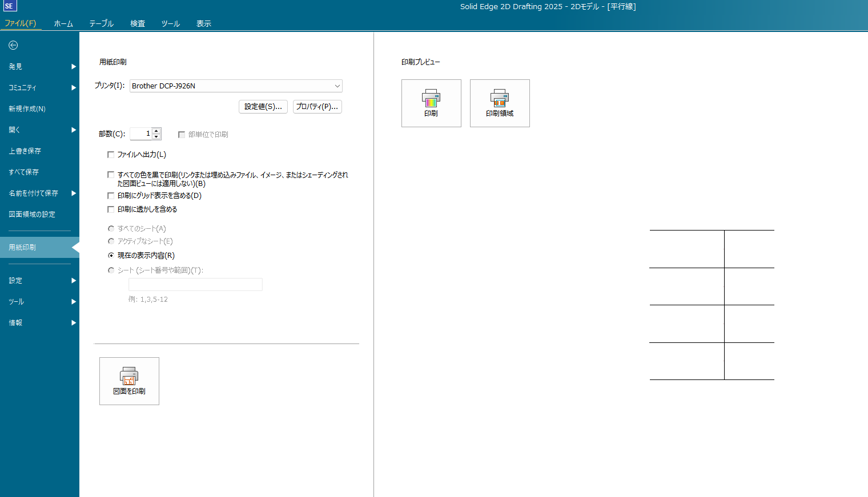This screenshot has width=868, height=497.
Task: Select 上書き保存 in the sidebar
Action: (x=39, y=151)
